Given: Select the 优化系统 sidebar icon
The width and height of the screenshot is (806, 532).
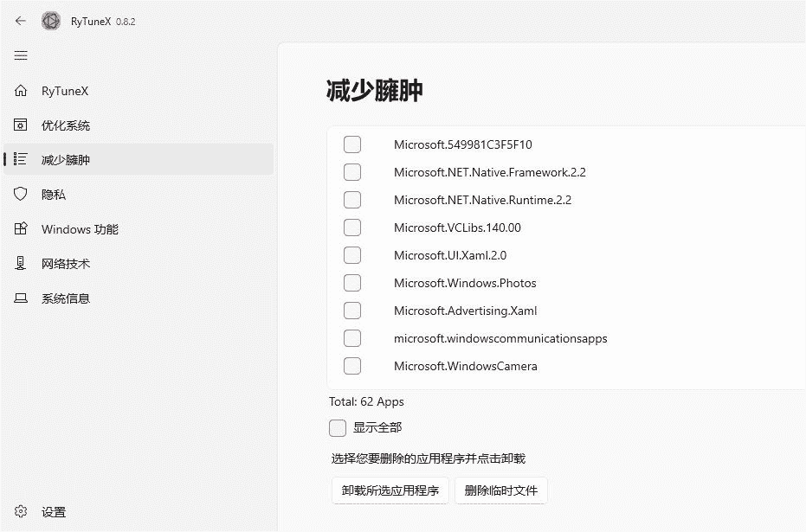Looking at the screenshot, I should click(x=20, y=125).
